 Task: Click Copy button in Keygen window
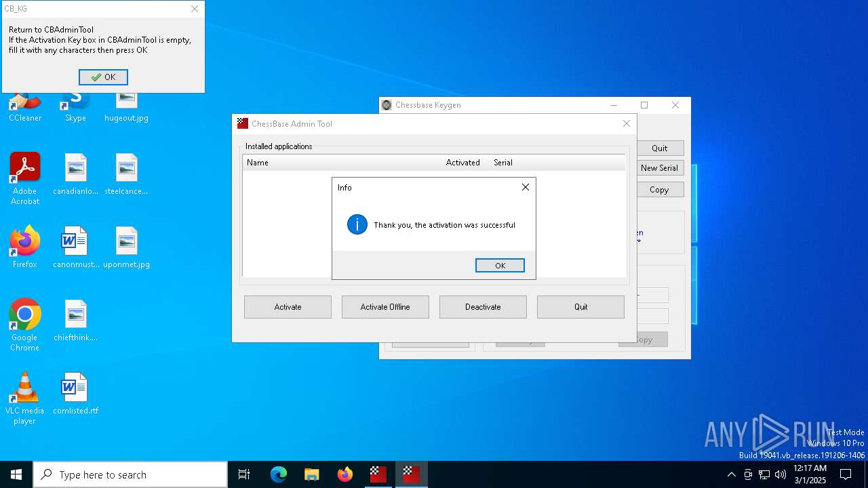click(660, 190)
